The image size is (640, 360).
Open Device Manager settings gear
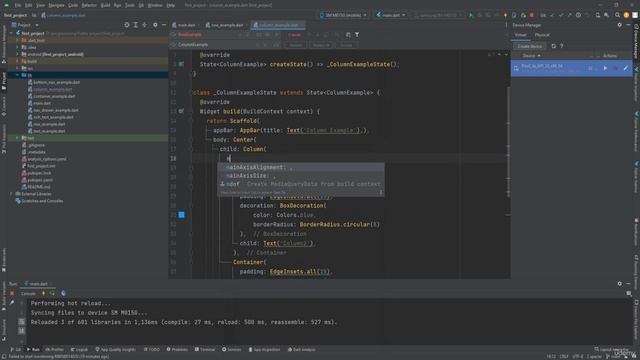click(620, 25)
